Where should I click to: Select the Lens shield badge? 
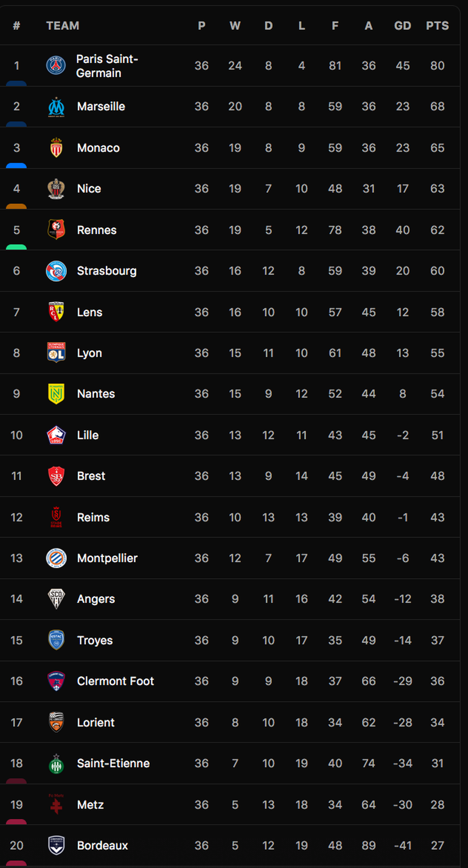pos(56,312)
